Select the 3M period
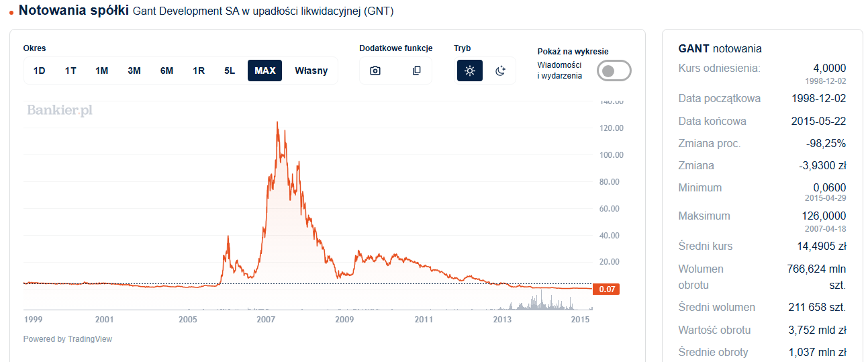 click(134, 71)
